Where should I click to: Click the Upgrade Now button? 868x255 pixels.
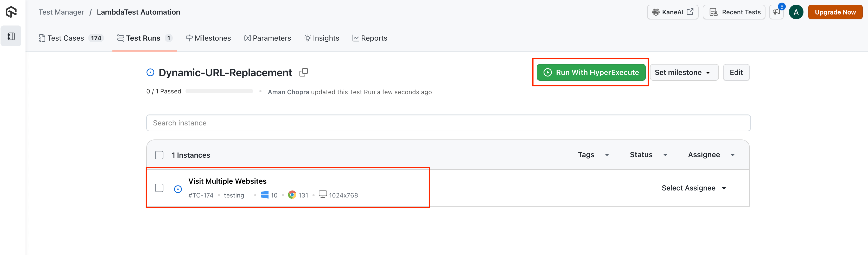[x=835, y=12]
